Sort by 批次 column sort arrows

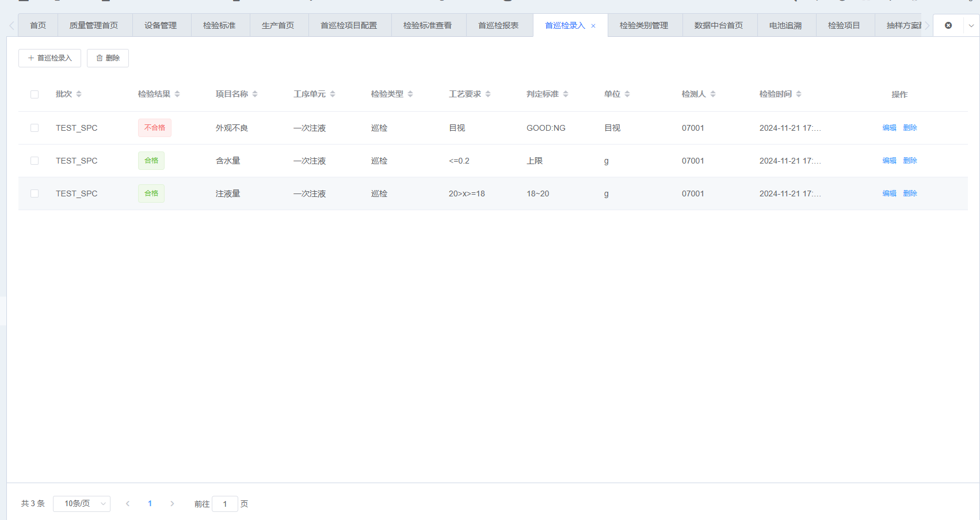point(79,94)
